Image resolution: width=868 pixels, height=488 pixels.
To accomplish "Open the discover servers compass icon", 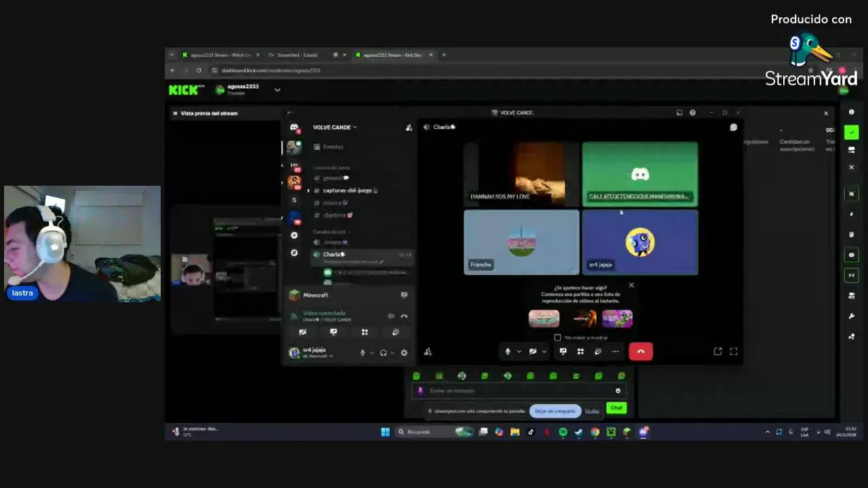I will point(294,253).
